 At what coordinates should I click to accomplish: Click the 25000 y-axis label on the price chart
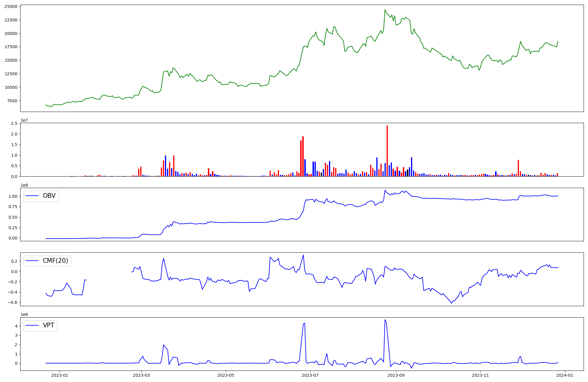(11, 6)
